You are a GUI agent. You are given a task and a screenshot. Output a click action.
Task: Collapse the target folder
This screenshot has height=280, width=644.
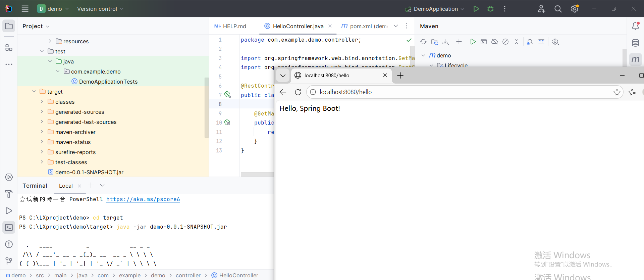34,91
